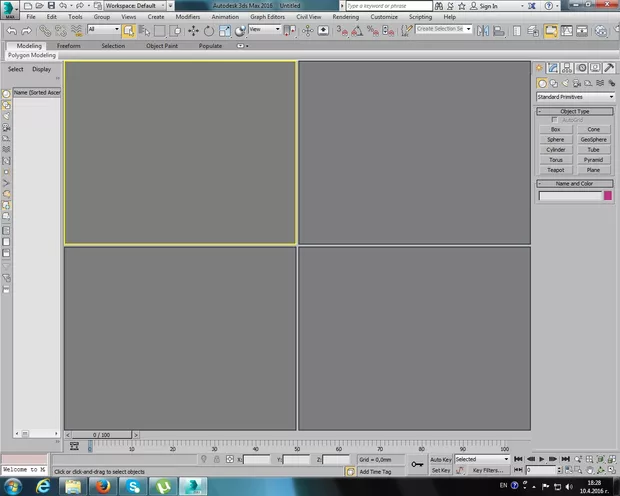Open the Modify command panel tab
The height and width of the screenshot is (496, 620).
point(553,68)
